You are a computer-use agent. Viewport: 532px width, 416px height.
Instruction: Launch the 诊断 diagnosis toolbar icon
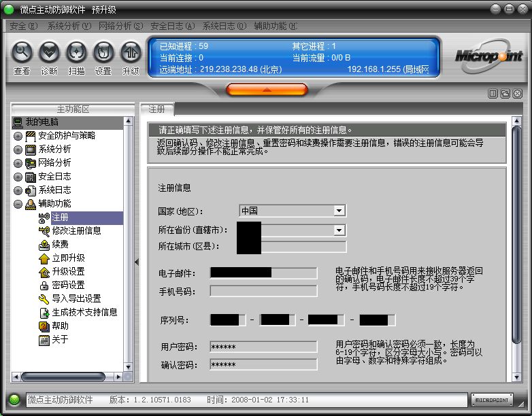(49, 52)
